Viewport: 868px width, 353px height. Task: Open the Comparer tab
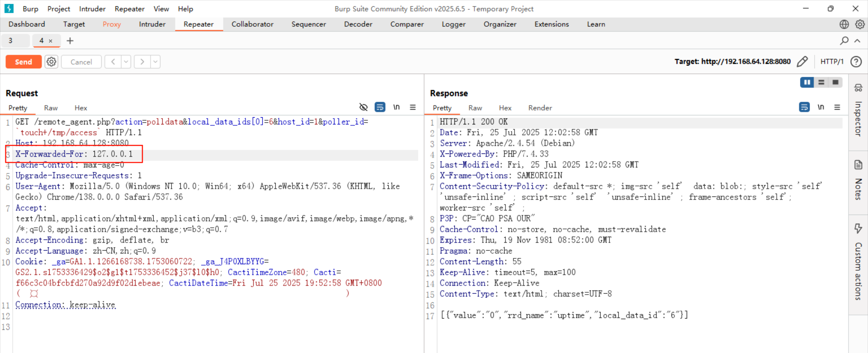tap(407, 24)
